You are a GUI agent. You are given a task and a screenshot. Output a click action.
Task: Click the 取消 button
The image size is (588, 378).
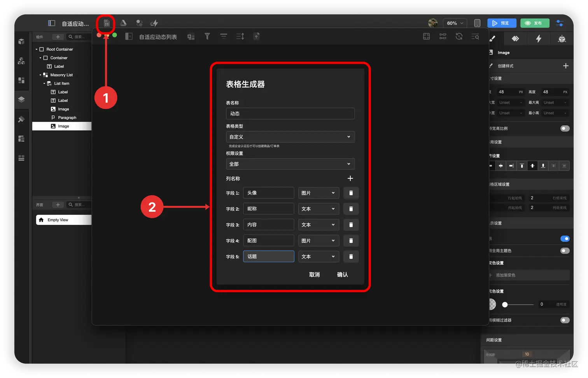click(x=314, y=275)
